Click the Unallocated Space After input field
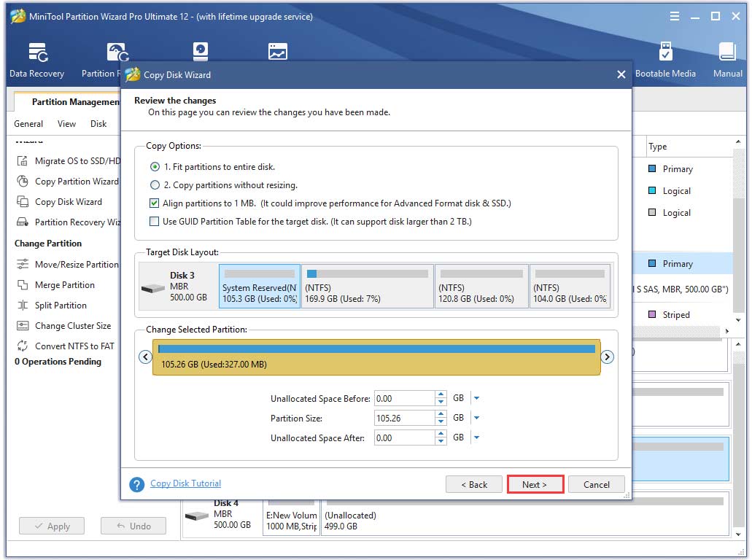This screenshot has height=560, width=752. pyautogui.click(x=404, y=437)
